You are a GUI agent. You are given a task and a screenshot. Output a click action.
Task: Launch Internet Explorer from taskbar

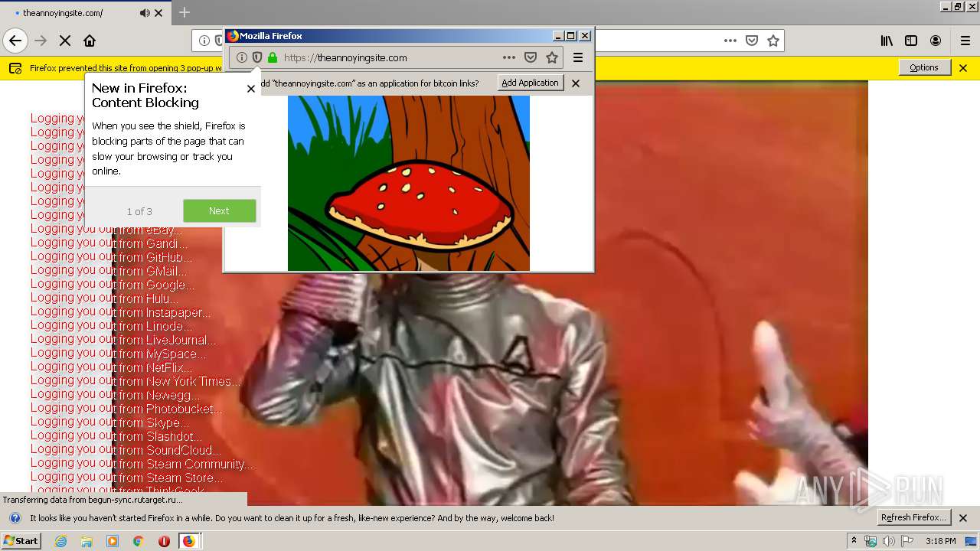coord(60,541)
